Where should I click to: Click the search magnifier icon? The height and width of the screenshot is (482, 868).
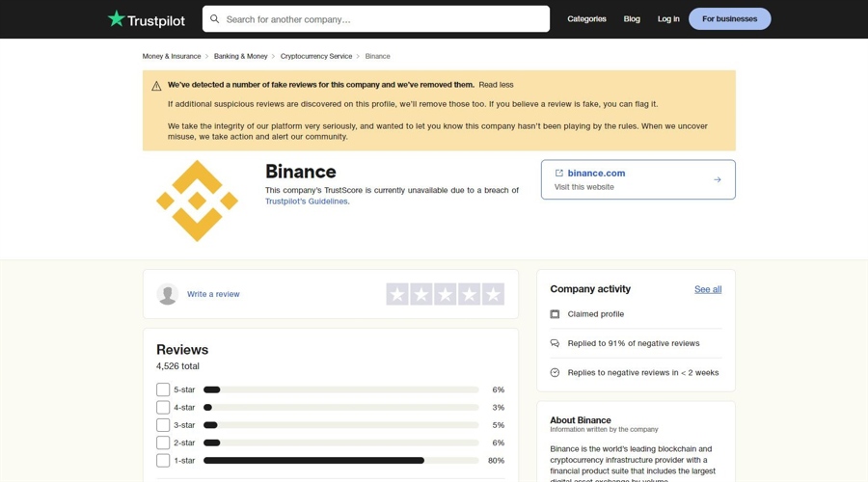[215, 19]
